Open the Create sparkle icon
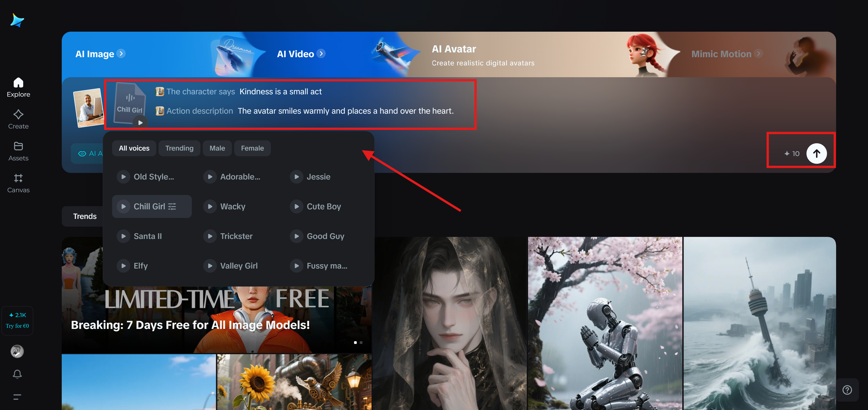Viewport: 868px width, 410px height. pyautogui.click(x=18, y=115)
